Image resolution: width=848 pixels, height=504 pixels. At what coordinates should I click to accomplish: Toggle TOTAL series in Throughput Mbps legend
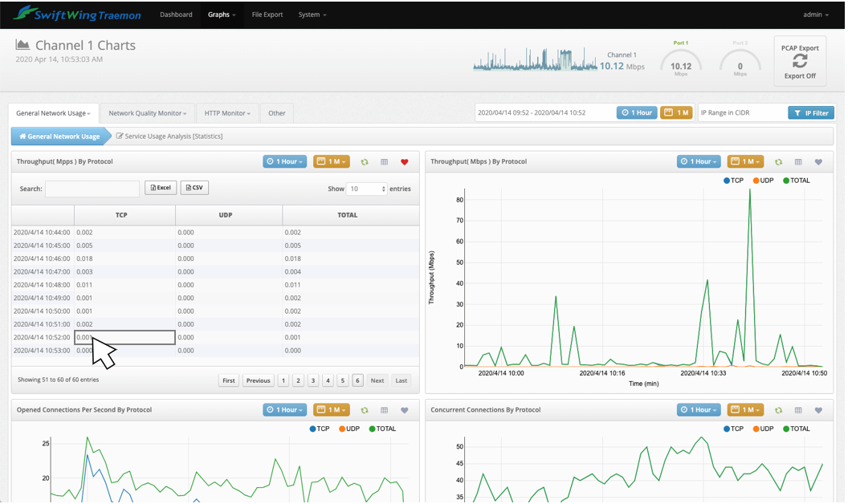coord(797,181)
